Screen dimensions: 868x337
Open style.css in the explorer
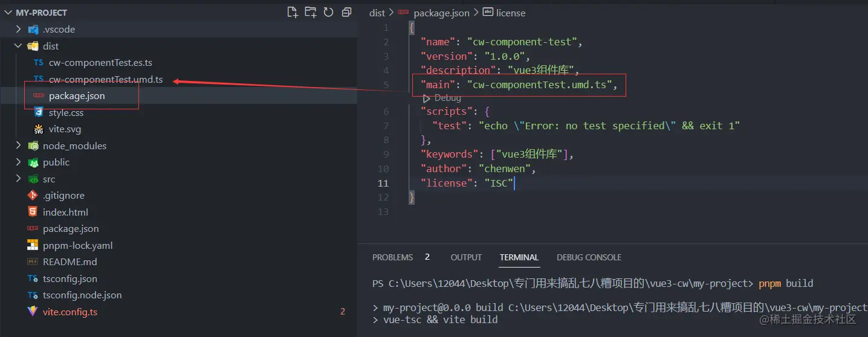66,112
